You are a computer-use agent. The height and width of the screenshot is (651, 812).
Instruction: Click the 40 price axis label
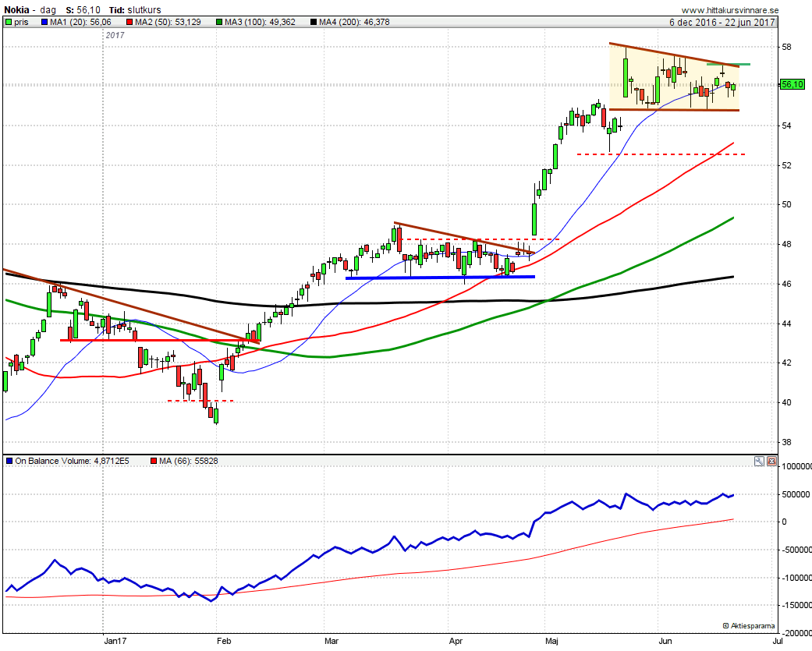click(x=786, y=402)
